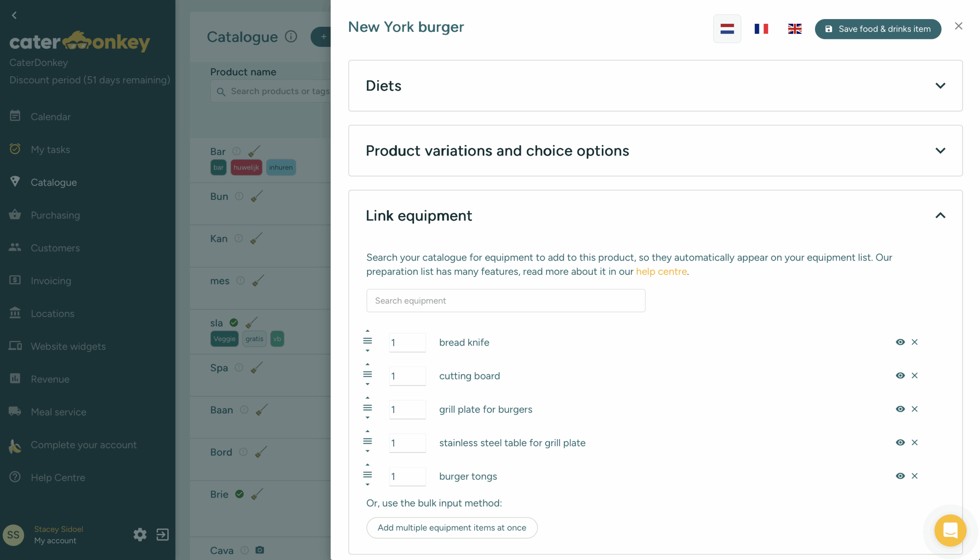
Task: Open Purchasing in the sidebar menu
Action: [56, 215]
